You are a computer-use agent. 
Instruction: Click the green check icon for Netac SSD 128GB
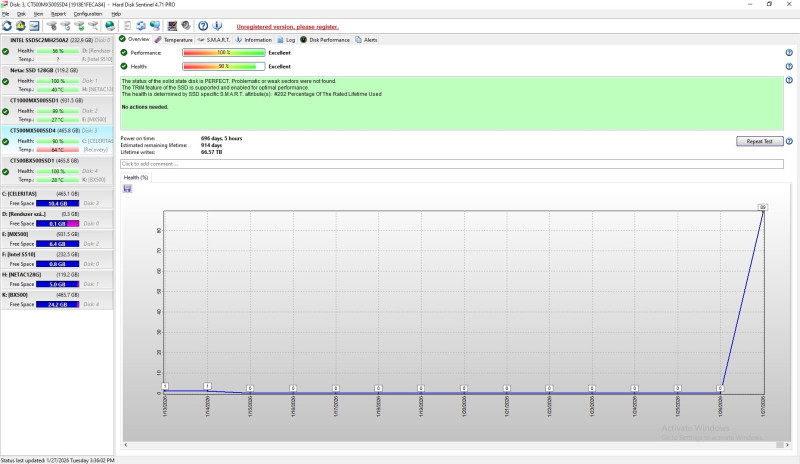(6, 81)
